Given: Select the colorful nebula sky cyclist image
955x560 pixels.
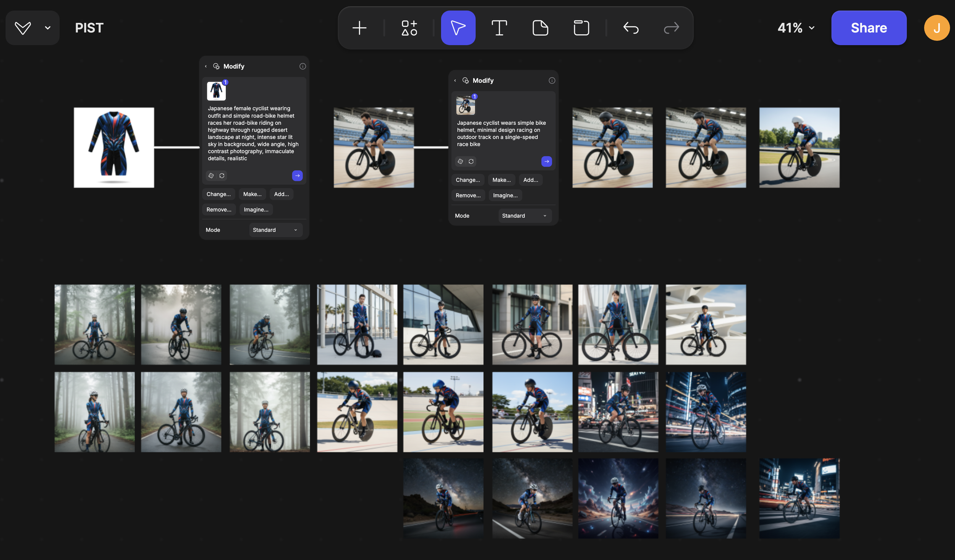Looking at the screenshot, I should pyautogui.click(x=618, y=499).
